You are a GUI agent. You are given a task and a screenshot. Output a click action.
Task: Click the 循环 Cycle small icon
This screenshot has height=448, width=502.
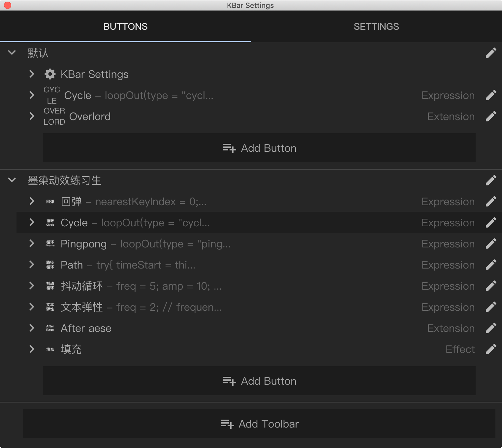click(50, 222)
